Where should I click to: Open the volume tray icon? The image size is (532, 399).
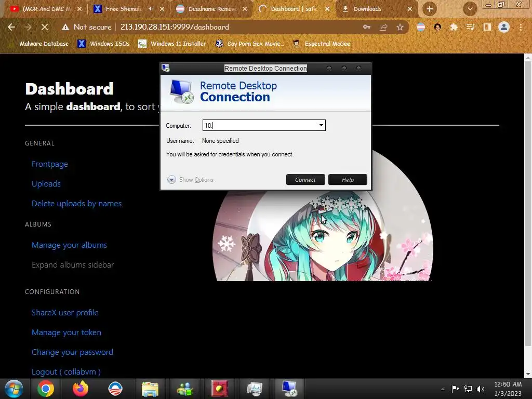tap(481, 389)
